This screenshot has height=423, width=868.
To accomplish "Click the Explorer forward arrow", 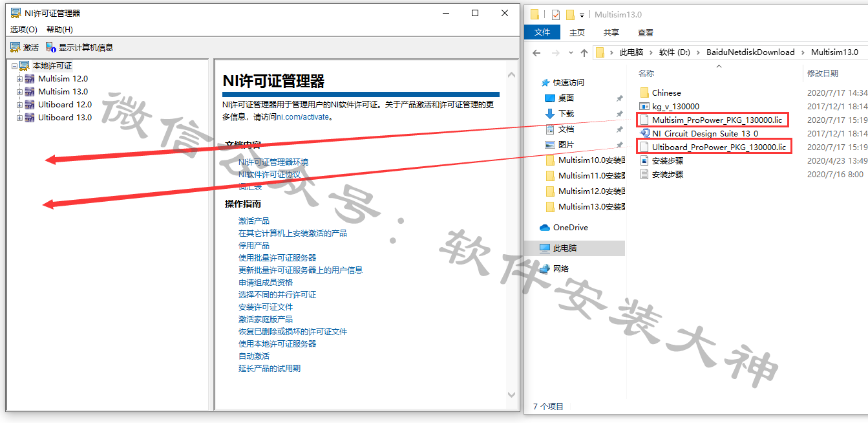I will [x=555, y=52].
